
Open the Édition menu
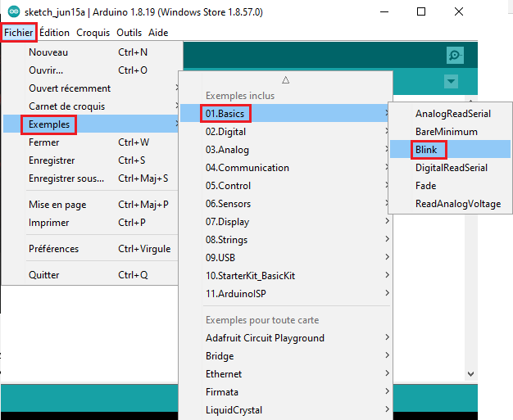click(54, 33)
